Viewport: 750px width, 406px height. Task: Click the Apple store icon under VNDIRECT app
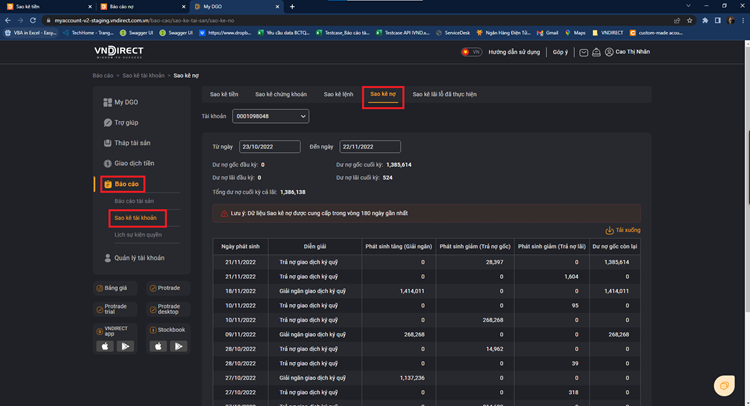pyautogui.click(x=105, y=346)
